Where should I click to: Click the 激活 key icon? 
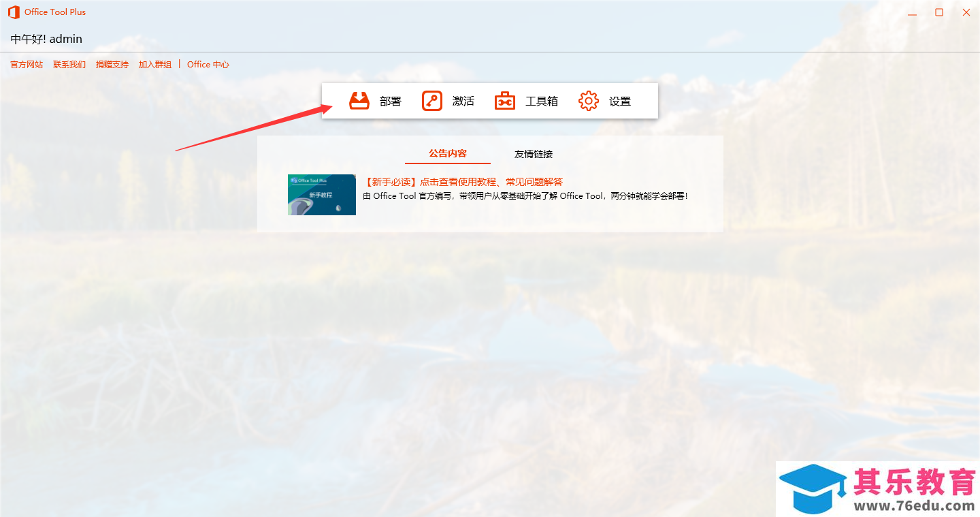coord(432,101)
